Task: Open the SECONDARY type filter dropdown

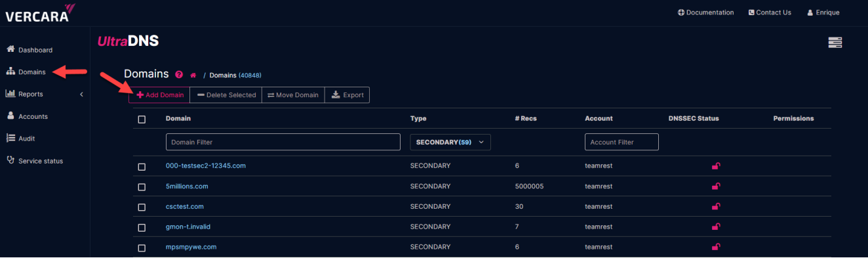Action: (450, 142)
